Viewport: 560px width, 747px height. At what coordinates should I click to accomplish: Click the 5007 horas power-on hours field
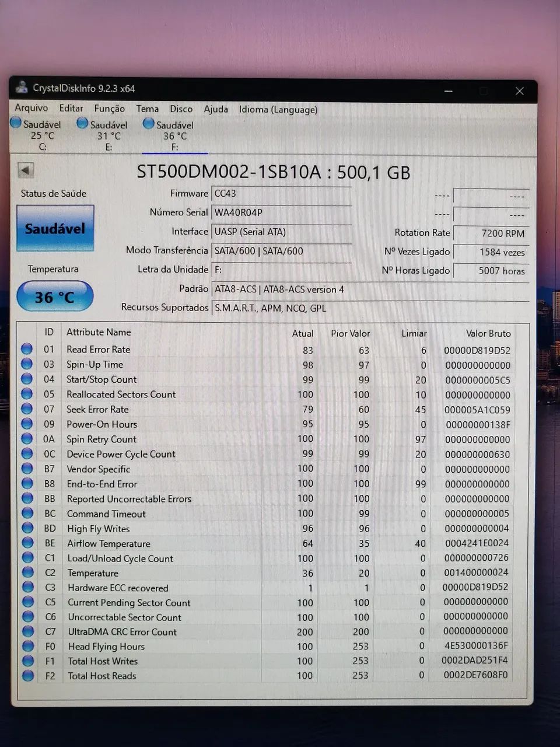click(491, 270)
